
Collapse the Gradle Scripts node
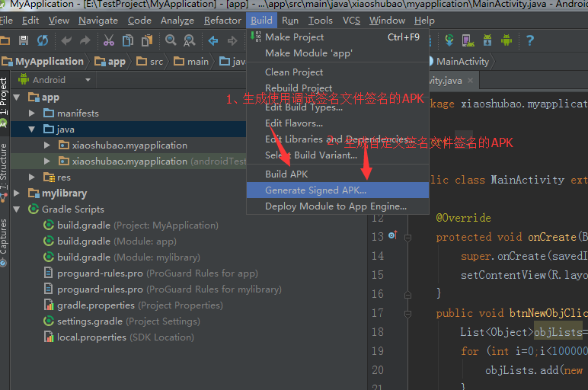point(17,209)
